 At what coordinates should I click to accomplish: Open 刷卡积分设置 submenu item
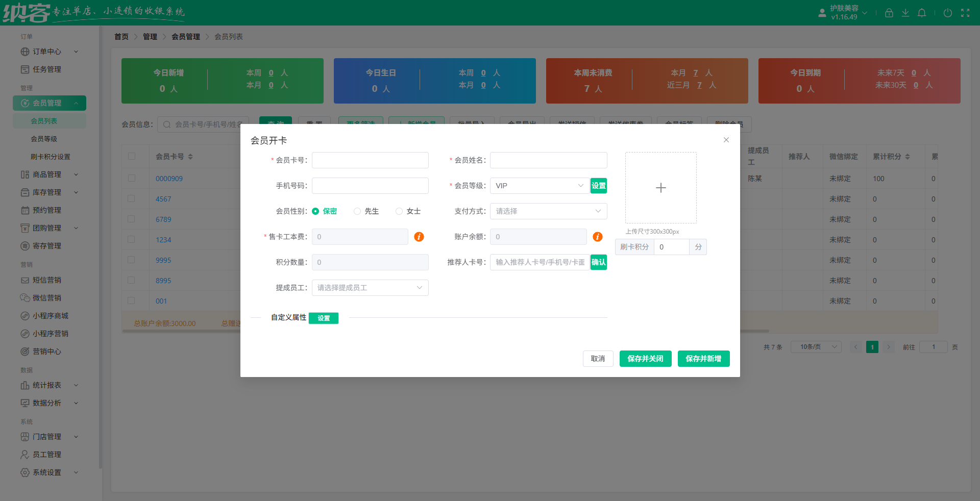50,157
